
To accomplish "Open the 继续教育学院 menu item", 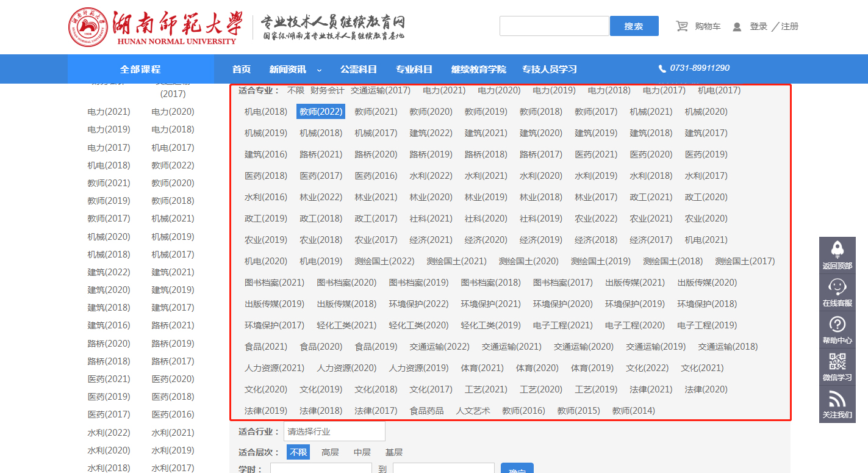I will [x=478, y=69].
